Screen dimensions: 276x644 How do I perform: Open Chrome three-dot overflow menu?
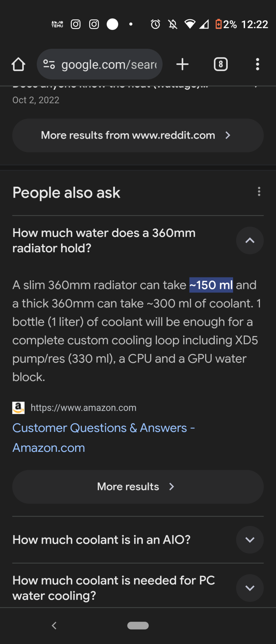(x=258, y=64)
